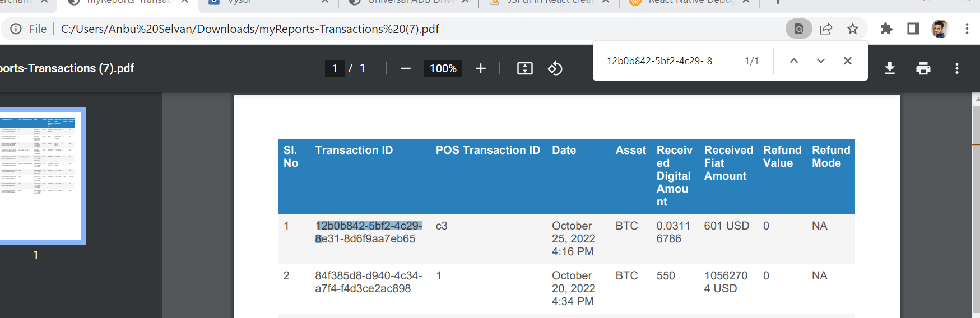Zoom out of the PDF document
The width and height of the screenshot is (980, 318).
(x=406, y=68)
